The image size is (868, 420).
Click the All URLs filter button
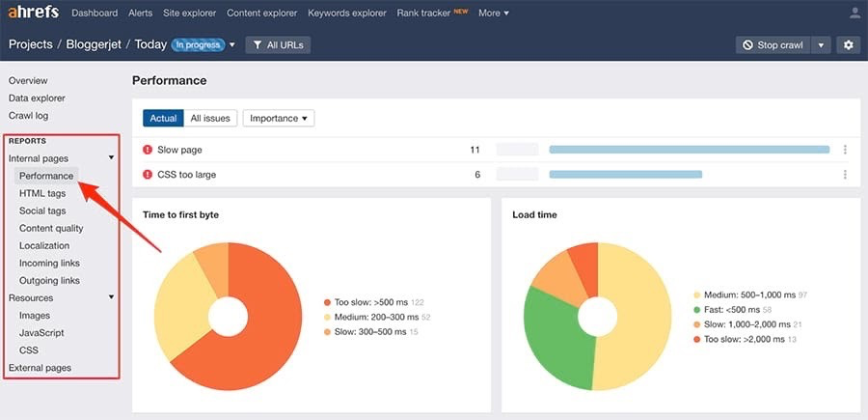click(278, 45)
